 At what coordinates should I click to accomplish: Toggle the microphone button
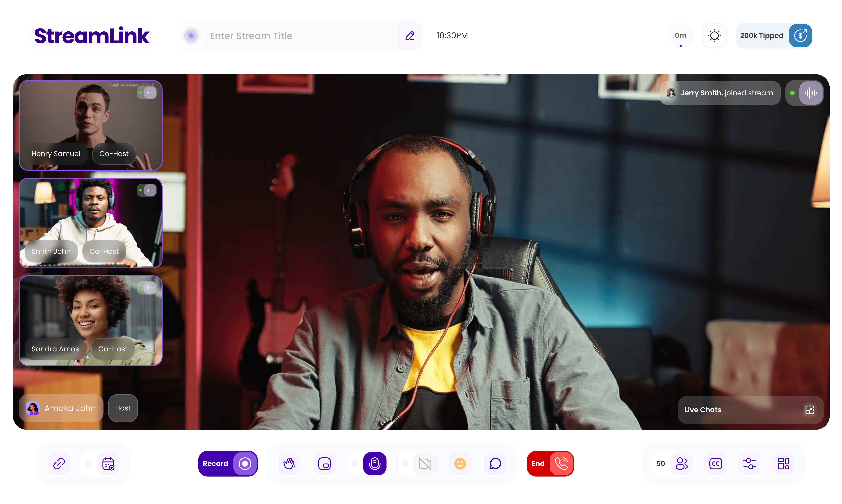tap(375, 464)
